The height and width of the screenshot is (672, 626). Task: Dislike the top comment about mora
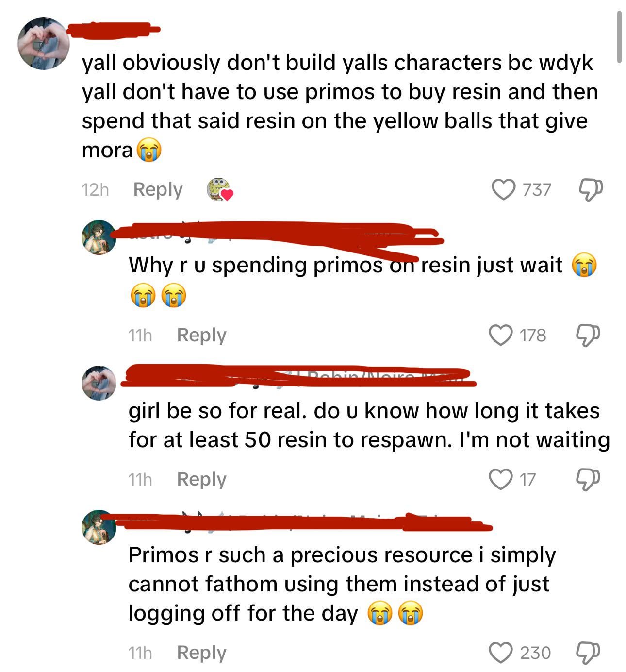591,190
